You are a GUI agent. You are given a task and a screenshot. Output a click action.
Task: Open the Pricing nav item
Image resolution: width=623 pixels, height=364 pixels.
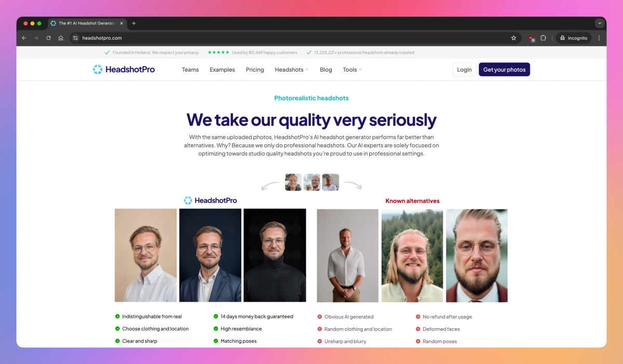pos(255,70)
